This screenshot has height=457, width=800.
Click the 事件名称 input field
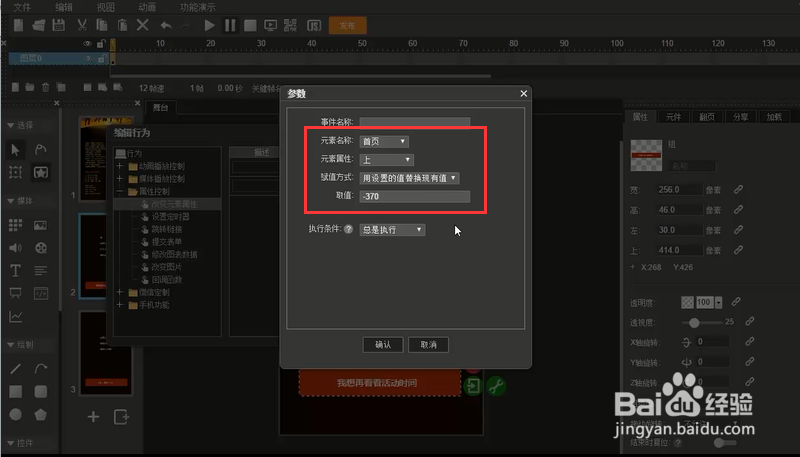[415, 122]
